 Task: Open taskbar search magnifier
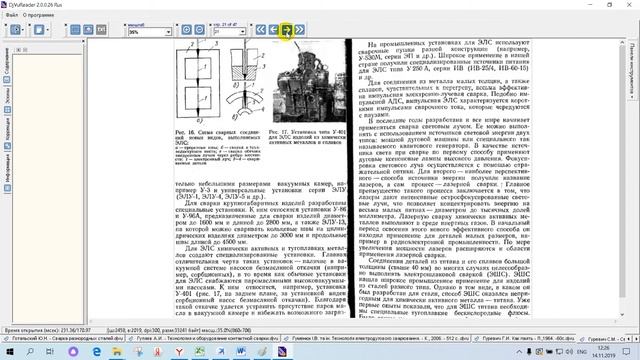click(x=30, y=351)
